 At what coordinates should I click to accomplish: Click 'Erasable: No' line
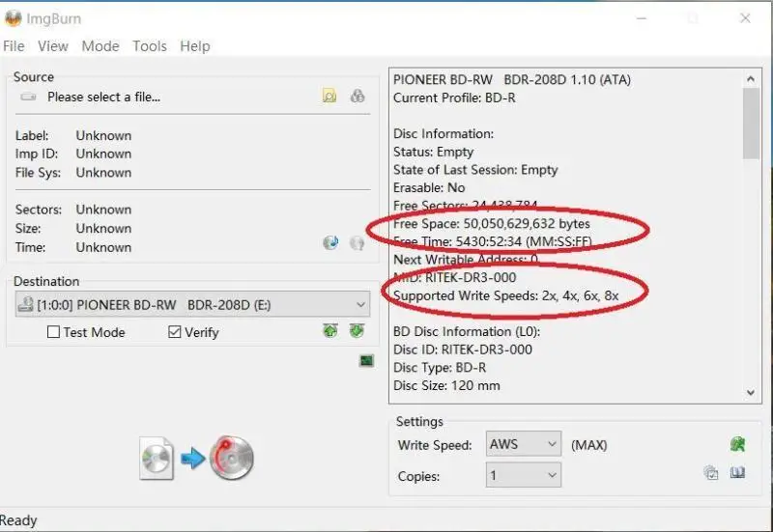pyautogui.click(x=429, y=187)
